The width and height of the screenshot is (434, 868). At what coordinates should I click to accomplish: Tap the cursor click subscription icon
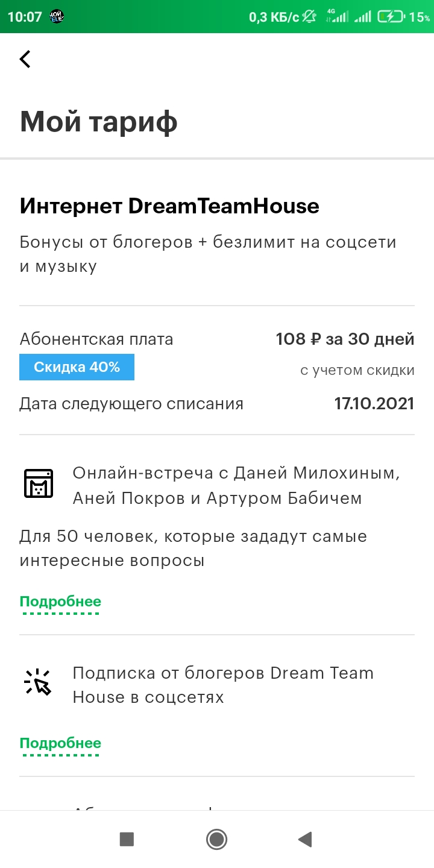(x=38, y=682)
